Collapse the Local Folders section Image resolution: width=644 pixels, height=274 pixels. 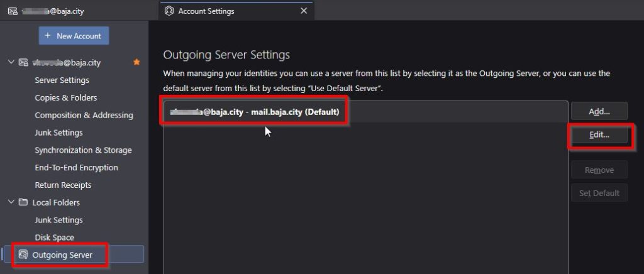pyautogui.click(x=11, y=202)
